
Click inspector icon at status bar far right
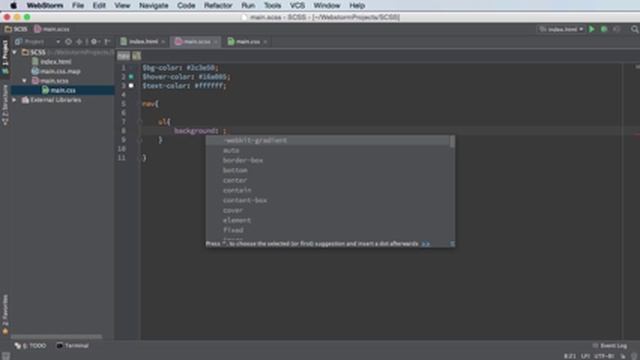point(634,356)
